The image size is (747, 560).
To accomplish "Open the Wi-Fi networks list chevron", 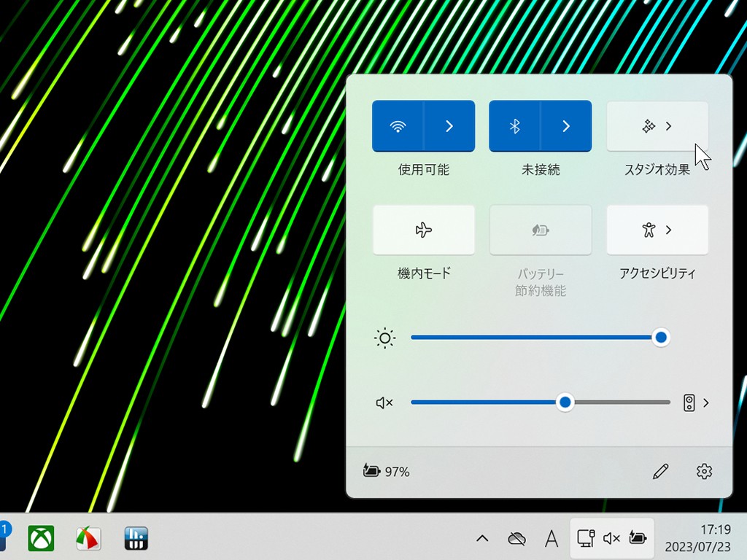I will (x=449, y=126).
